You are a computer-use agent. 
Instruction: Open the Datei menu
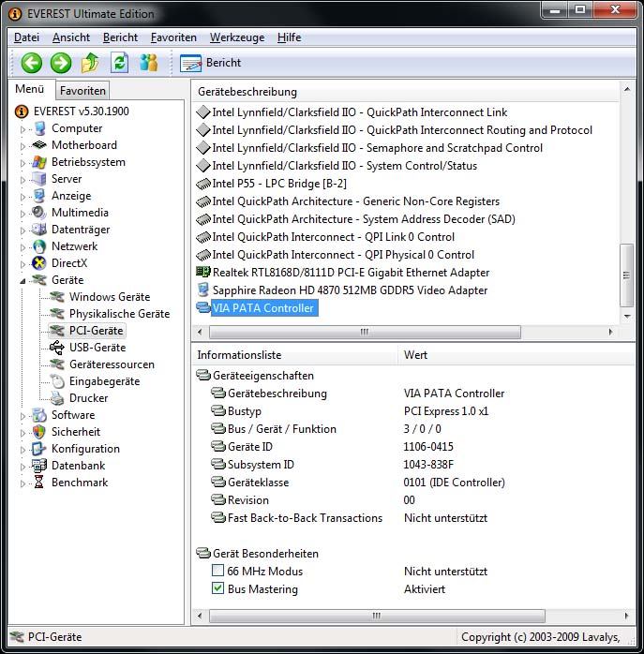point(26,37)
